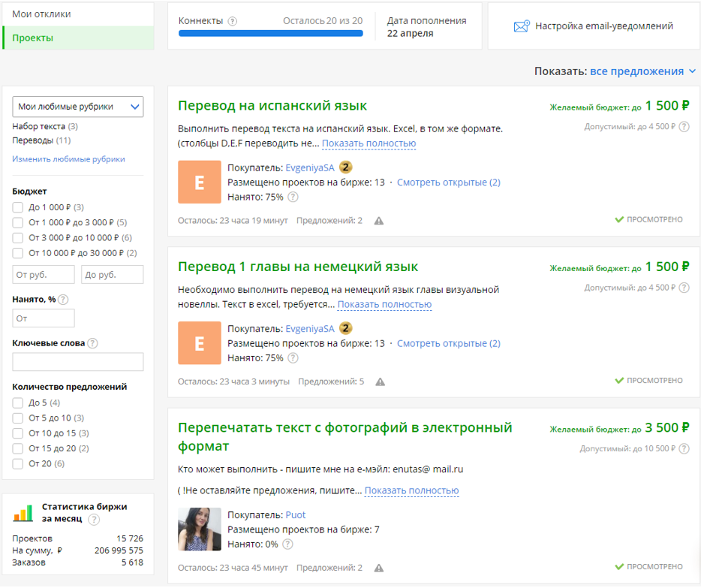Click the question icon near Допустимый: до 10 500 ₽

pyautogui.click(x=684, y=448)
